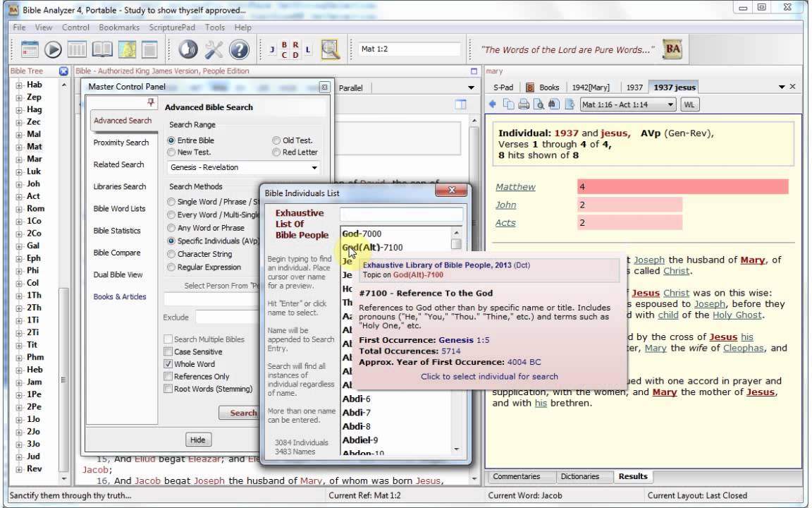Open the Matthew link in results
812x508 pixels.
pyautogui.click(x=515, y=187)
